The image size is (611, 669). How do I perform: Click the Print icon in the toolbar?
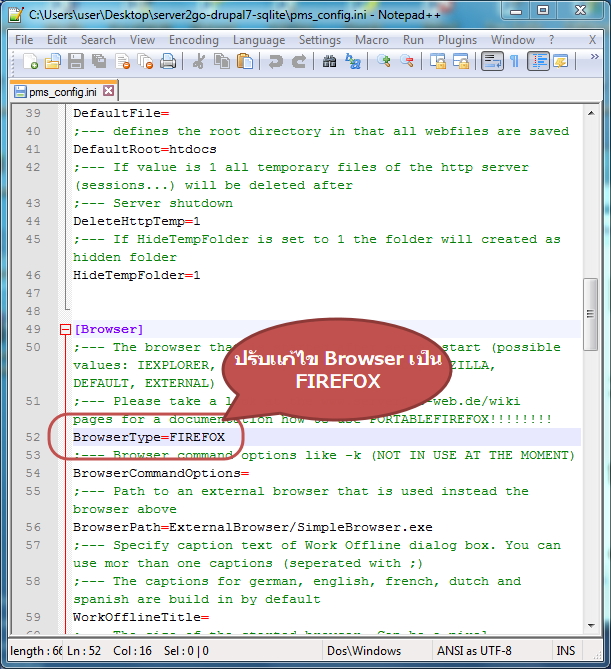pos(168,61)
